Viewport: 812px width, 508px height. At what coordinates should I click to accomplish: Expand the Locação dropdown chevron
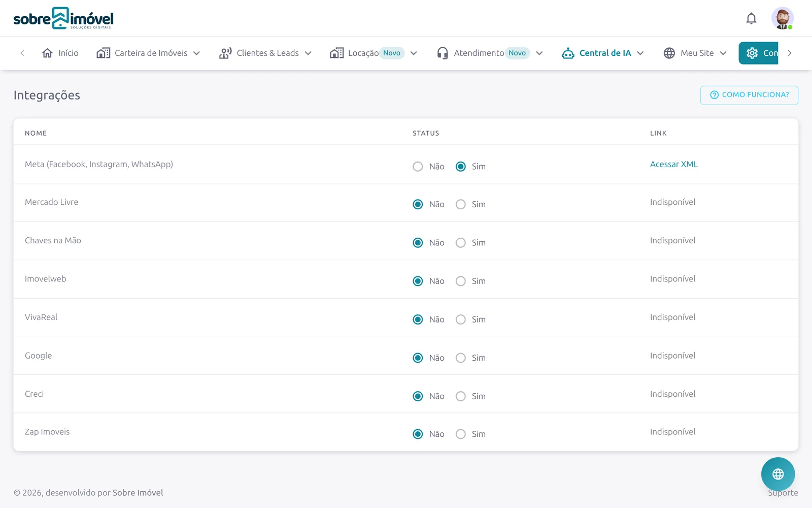click(x=414, y=53)
